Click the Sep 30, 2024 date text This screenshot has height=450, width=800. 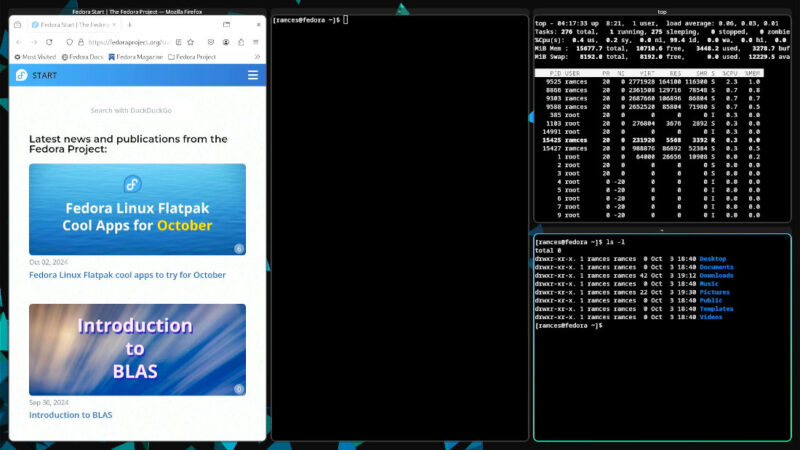tap(48, 403)
